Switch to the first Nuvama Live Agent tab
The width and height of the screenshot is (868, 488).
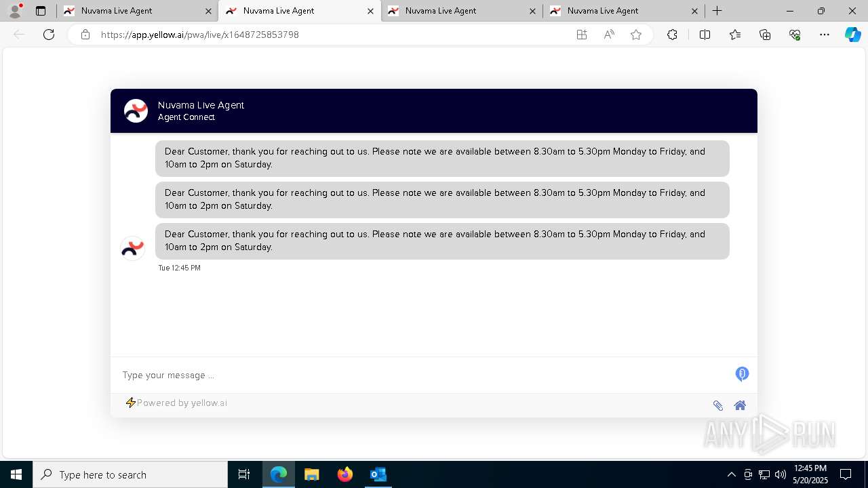(137, 11)
